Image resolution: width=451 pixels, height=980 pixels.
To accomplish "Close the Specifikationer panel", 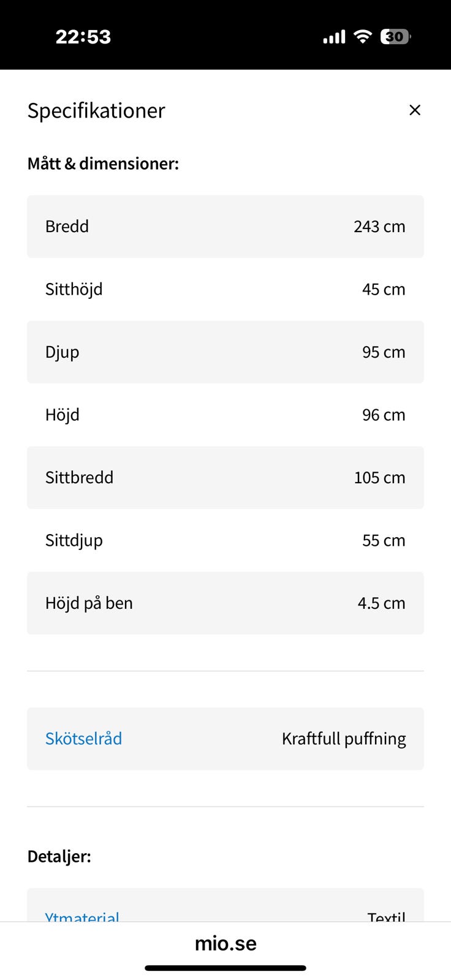I will pos(415,110).
